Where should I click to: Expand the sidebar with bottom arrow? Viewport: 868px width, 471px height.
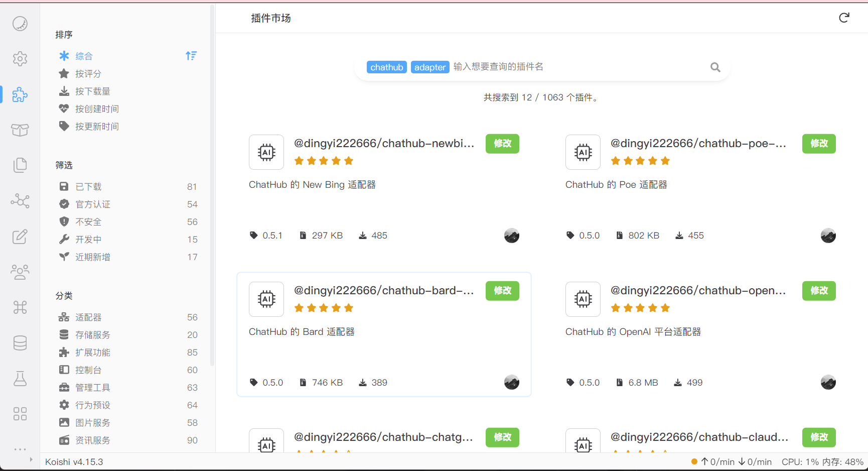pos(31,459)
